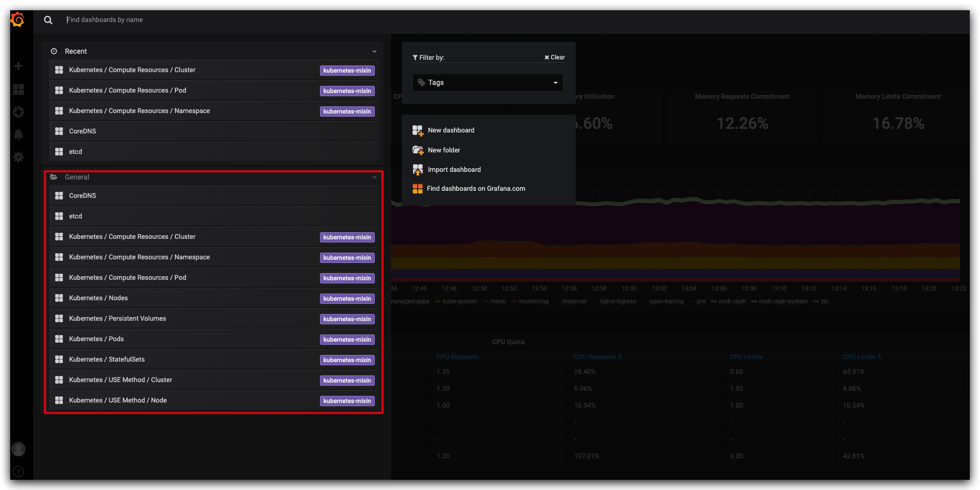Open Kubernetes / USE Method / Node dashboard
This screenshot has height=490, width=980.
[215, 400]
